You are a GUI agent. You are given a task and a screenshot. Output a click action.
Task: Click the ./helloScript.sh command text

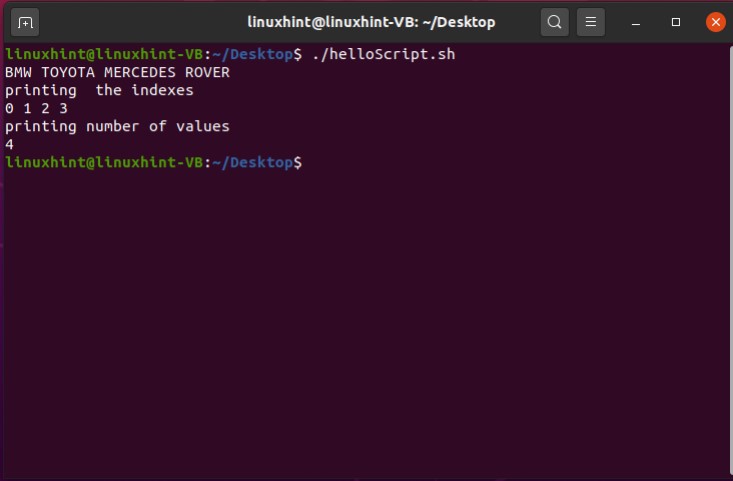[x=384, y=54]
